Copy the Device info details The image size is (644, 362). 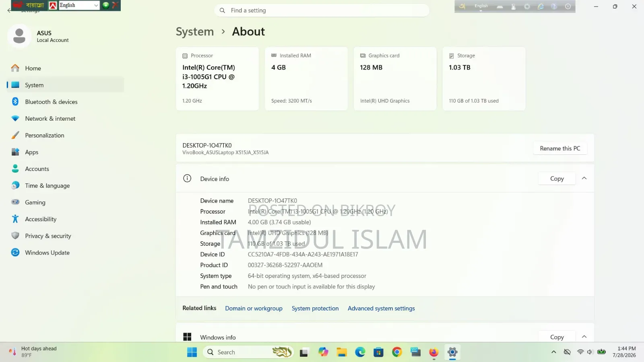pos(557,179)
